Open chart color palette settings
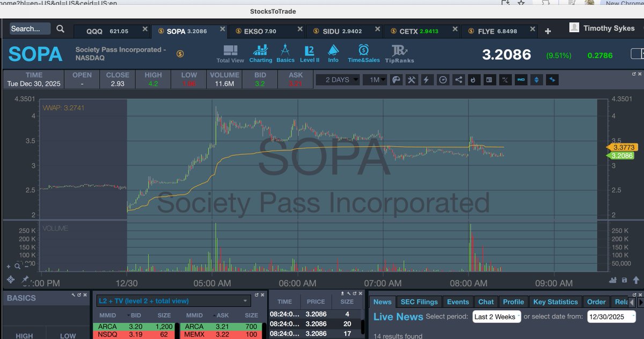This screenshot has width=644, height=339. coord(397,80)
